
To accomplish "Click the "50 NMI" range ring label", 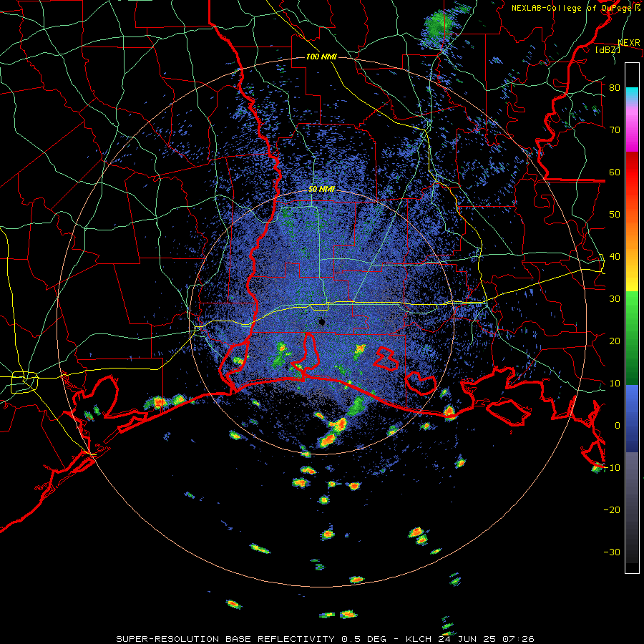I will (x=321, y=189).
